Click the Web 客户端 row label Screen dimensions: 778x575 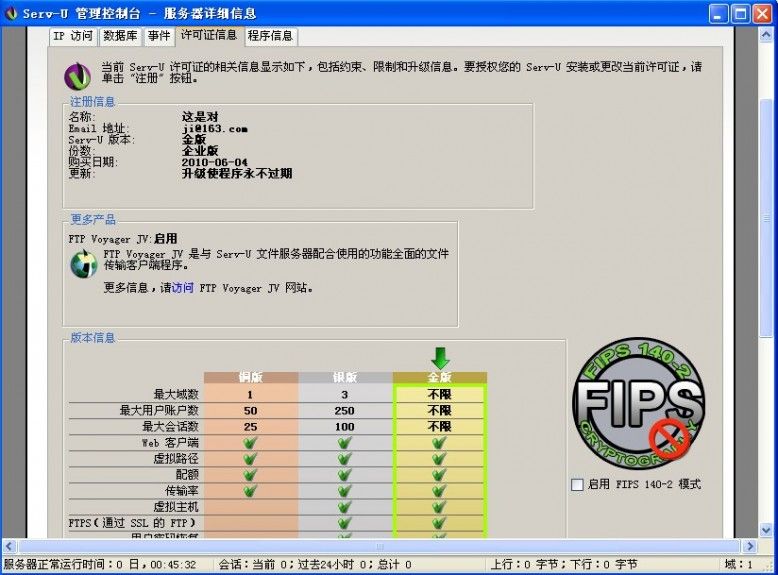click(x=170, y=443)
